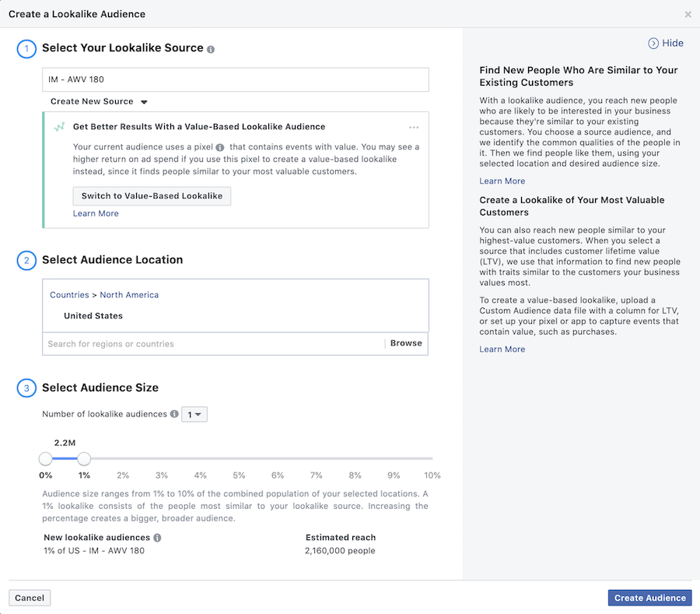Open the info tooltip beside Select Your Lookalike Source
700x614 pixels.
pyautogui.click(x=210, y=47)
